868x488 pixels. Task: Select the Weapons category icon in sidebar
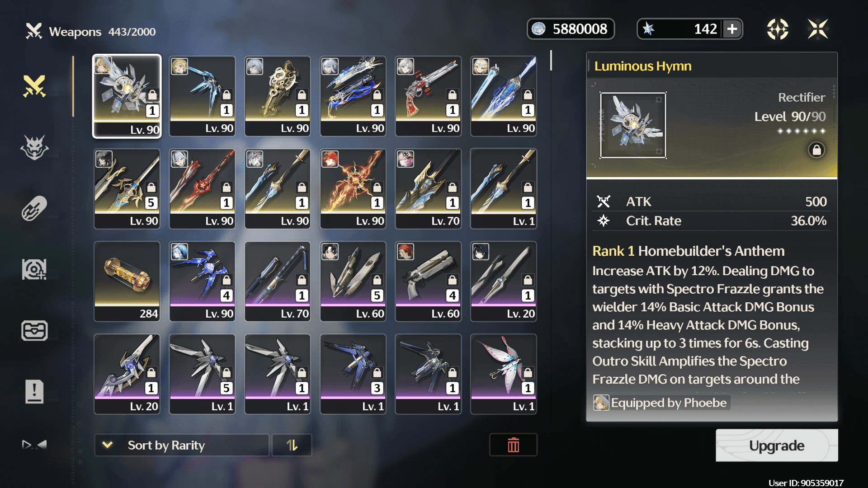(35, 86)
